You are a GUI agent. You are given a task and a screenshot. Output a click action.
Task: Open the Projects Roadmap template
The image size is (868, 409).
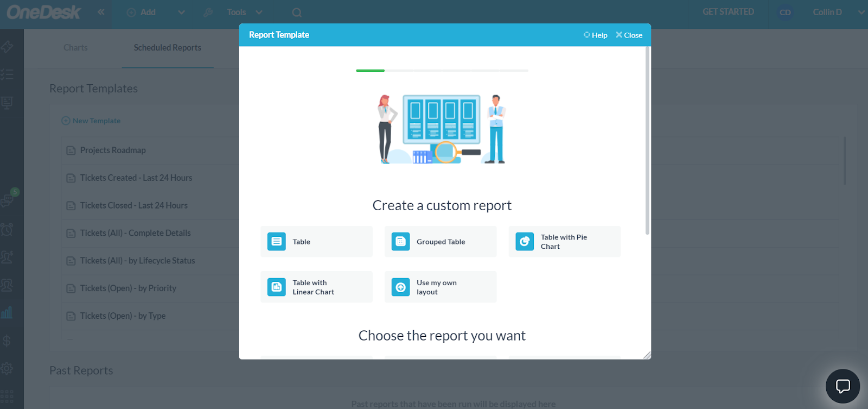pyautogui.click(x=113, y=150)
